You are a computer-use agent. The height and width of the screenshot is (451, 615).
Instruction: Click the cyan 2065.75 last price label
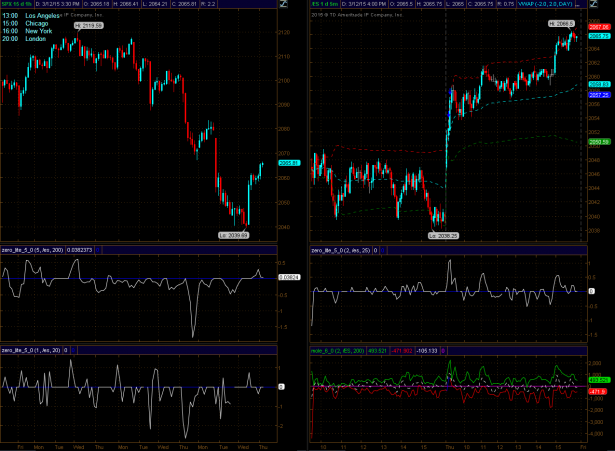[599, 36]
